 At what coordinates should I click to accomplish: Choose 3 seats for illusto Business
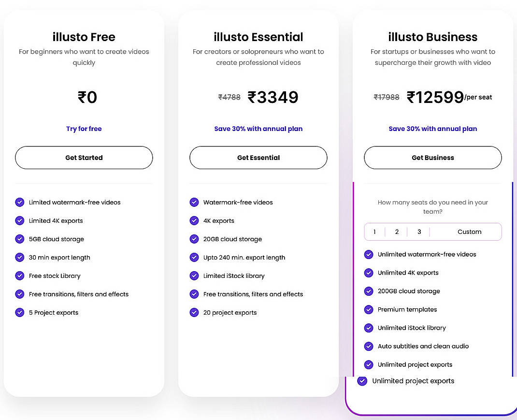coord(419,232)
